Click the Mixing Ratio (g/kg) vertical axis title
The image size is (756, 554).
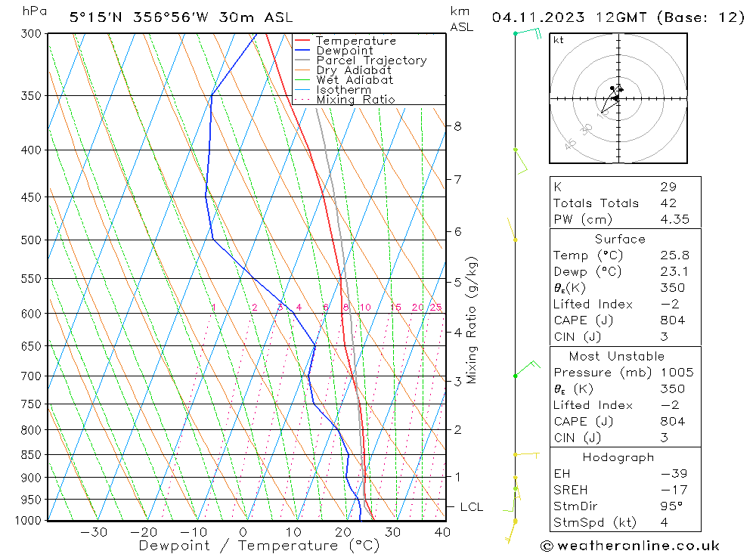coord(472,320)
